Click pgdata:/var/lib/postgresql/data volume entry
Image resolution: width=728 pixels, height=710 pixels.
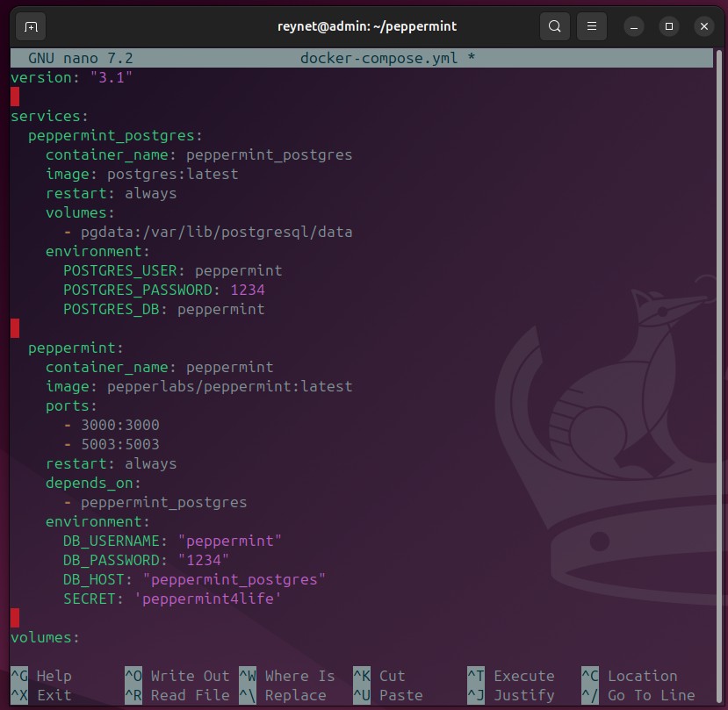point(216,232)
